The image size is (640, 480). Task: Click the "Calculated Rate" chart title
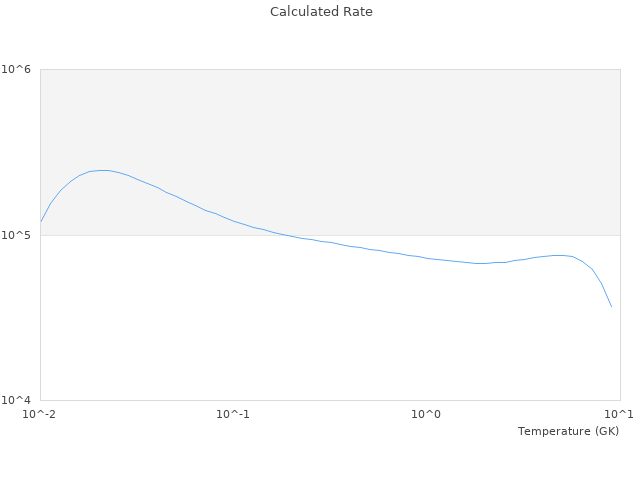tap(321, 12)
